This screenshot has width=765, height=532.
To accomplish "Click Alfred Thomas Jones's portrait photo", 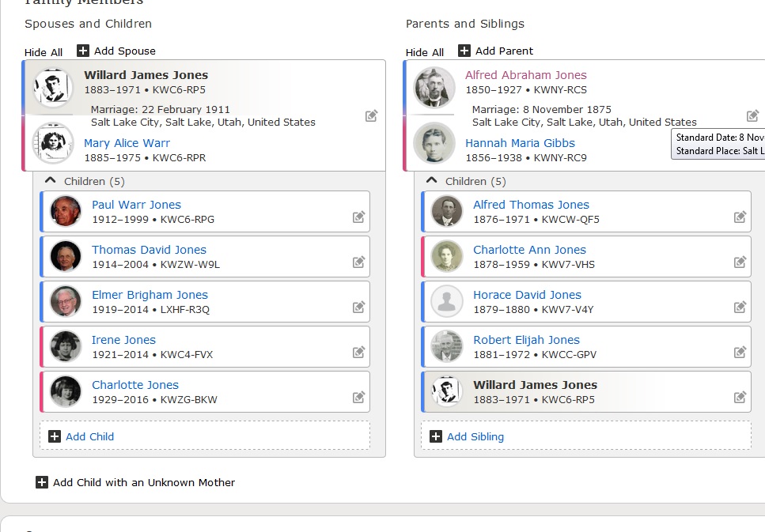I will pyautogui.click(x=447, y=211).
